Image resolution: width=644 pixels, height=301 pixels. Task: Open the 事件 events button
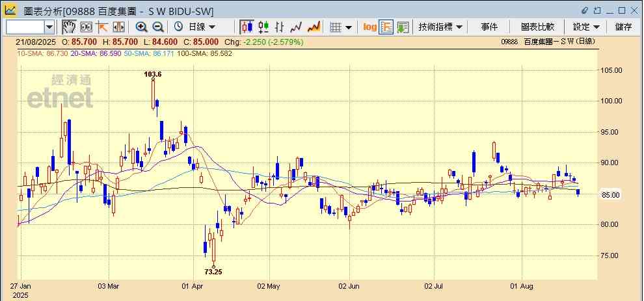tap(489, 27)
